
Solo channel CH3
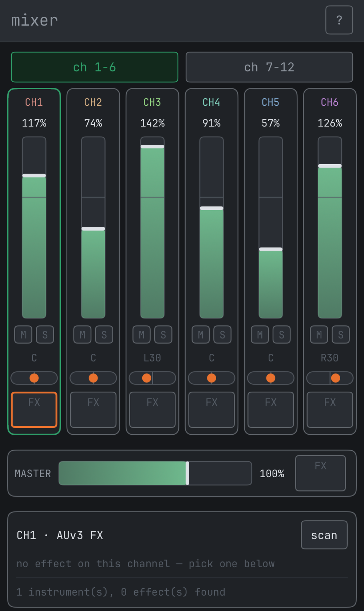pyautogui.click(x=163, y=334)
